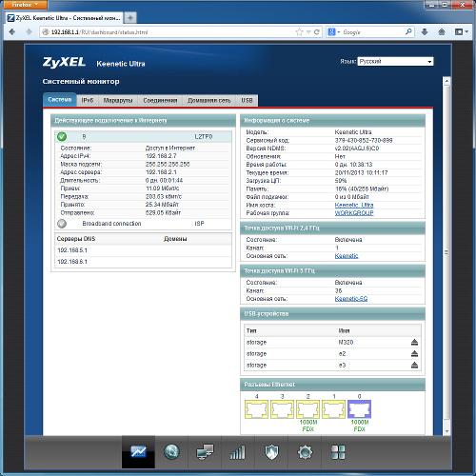Bookmark page with the star icon

tap(299, 32)
